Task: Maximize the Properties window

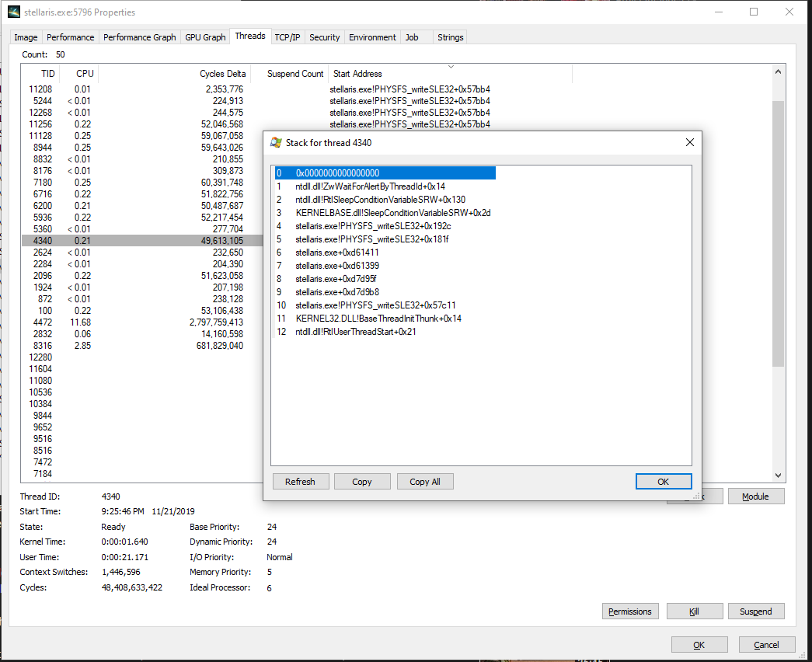Action: (754, 12)
